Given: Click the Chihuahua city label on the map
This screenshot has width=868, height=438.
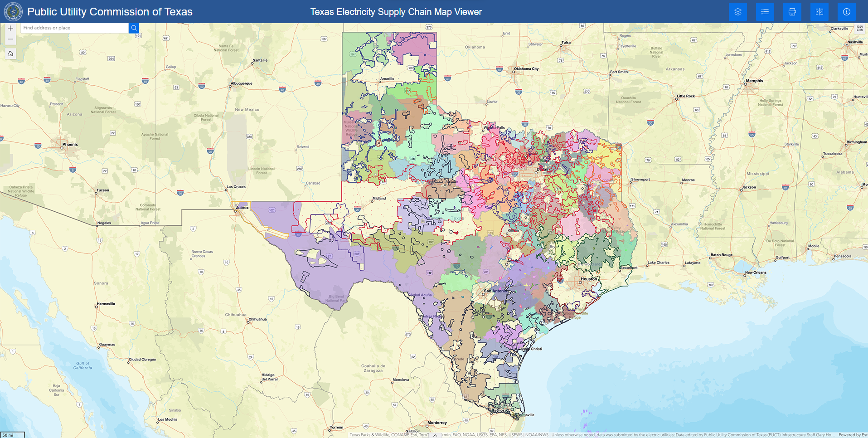Looking at the screenshot, I should coord(257,319).
